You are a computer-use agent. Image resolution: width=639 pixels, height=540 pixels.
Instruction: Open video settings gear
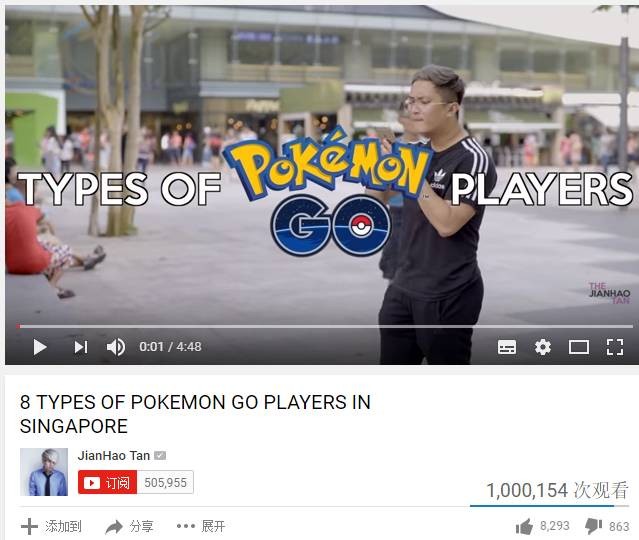click(x=543, y=347)
